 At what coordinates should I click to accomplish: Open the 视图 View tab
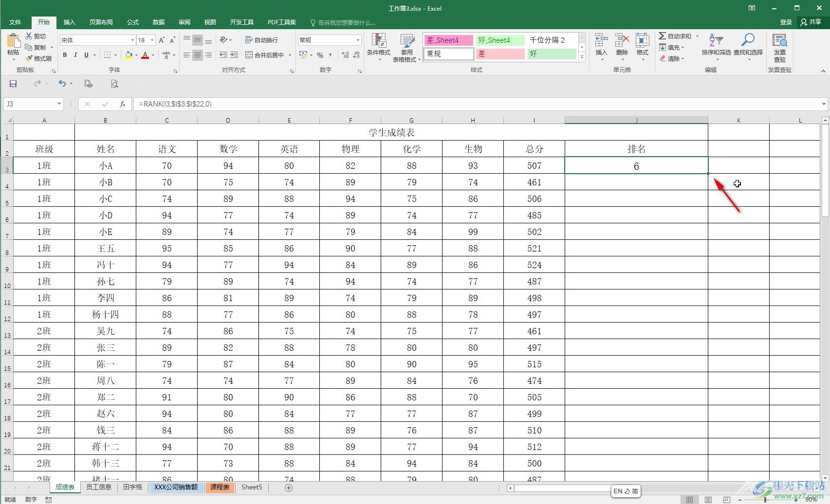coord(210,22)
